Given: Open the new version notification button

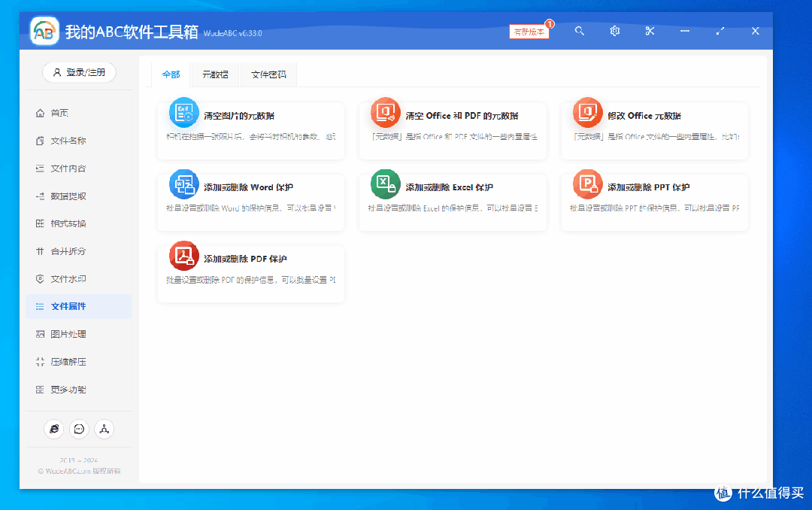Looking at the screenshot, I should (x=529, y=32).
